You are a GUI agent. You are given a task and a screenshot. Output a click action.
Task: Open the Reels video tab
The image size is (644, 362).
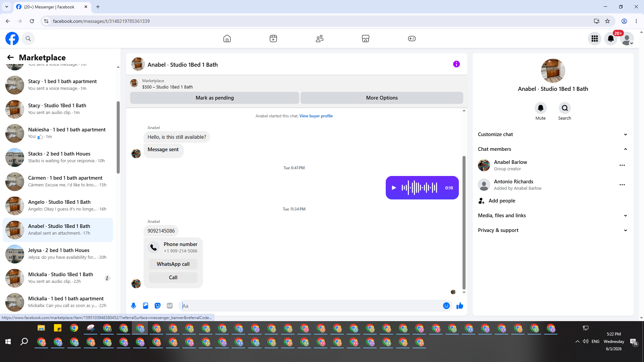(x=273, y=39)
